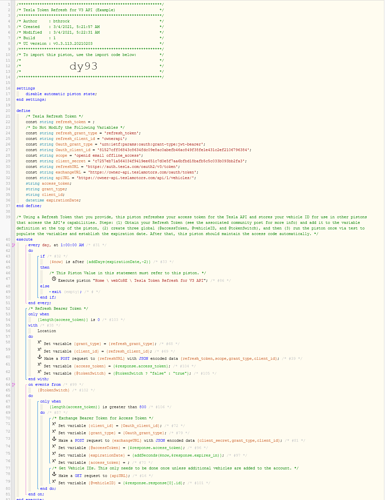387x500 pixels.
Task: Click the 'is greater than 800' condition
Action: point(98,407)
